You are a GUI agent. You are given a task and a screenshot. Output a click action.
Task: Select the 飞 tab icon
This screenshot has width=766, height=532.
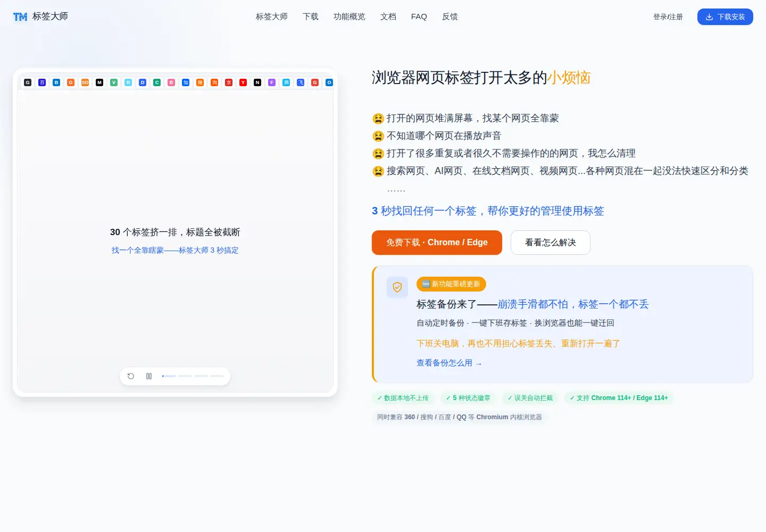tap(301, 82)
